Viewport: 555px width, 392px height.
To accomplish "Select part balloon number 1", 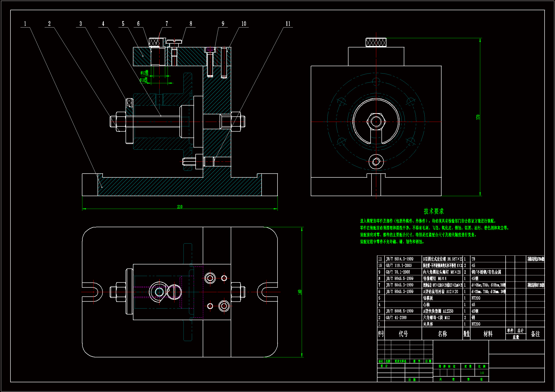I will [25, 24].
